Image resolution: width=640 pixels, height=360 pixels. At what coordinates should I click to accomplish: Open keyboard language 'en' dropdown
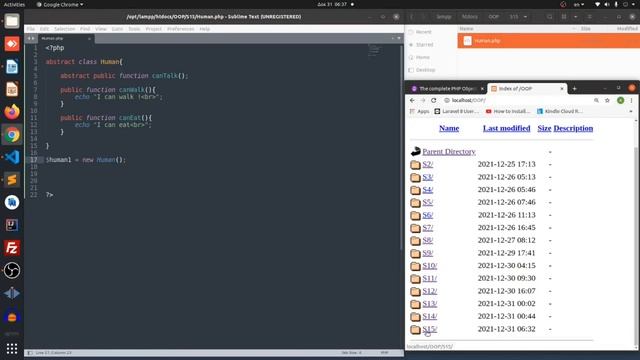point(579,4)
